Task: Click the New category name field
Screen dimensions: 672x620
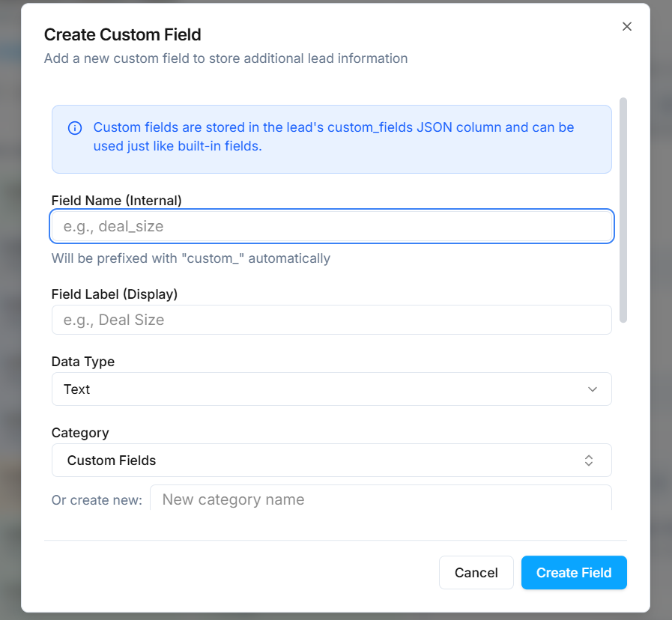Action: point(380,499)
